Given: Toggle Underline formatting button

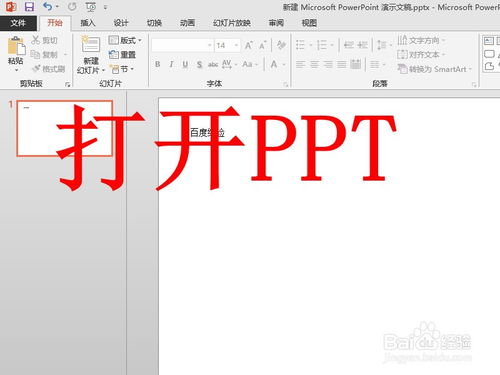Looking at the screenshot, I should (x=185, y=64).
